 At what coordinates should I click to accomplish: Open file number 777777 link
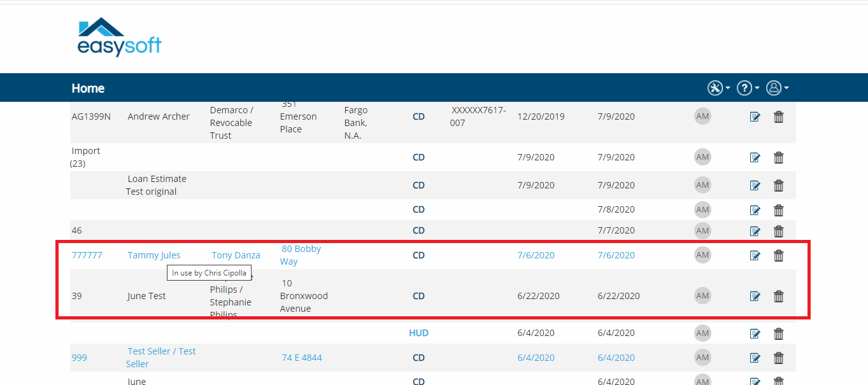click(x=87, y=255)
